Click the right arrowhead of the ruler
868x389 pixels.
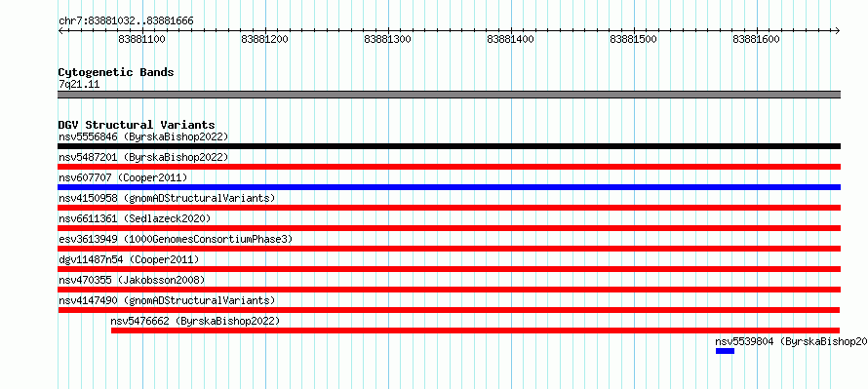838,31
